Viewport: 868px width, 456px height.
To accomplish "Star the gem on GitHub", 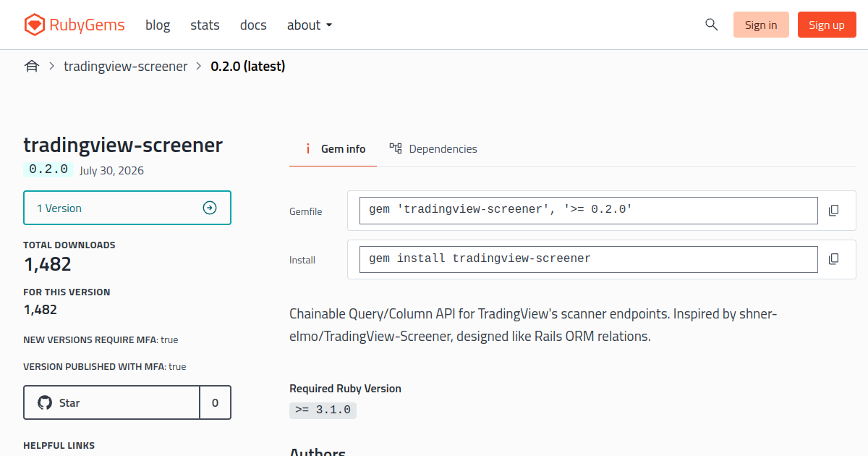I will 111,403.
